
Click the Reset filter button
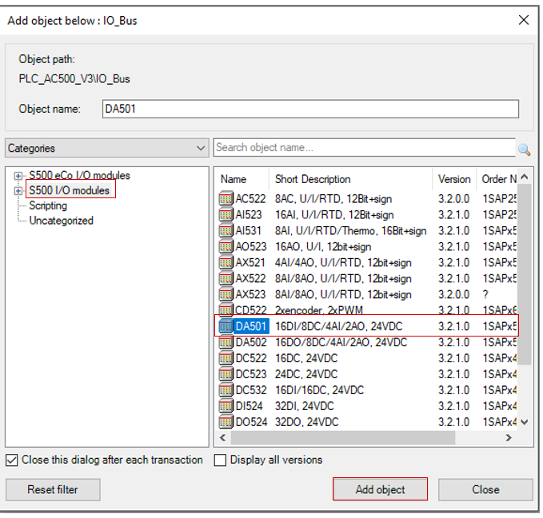[x=53, y=490]
